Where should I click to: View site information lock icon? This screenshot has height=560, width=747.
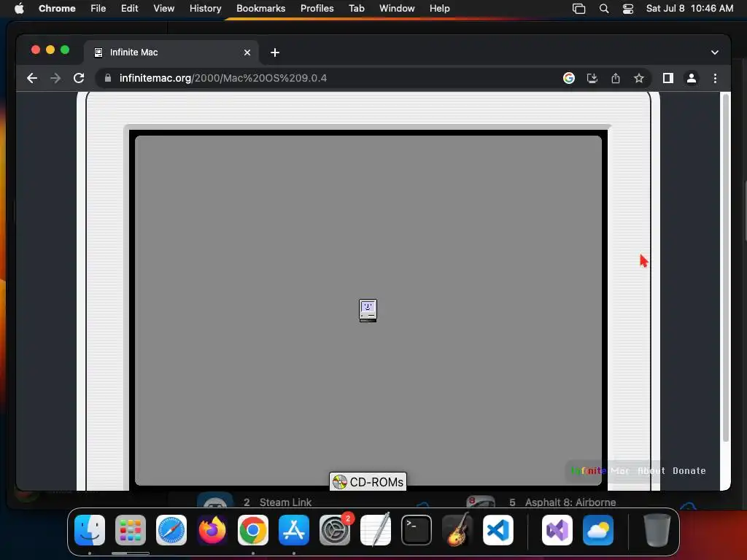[108, 78]
